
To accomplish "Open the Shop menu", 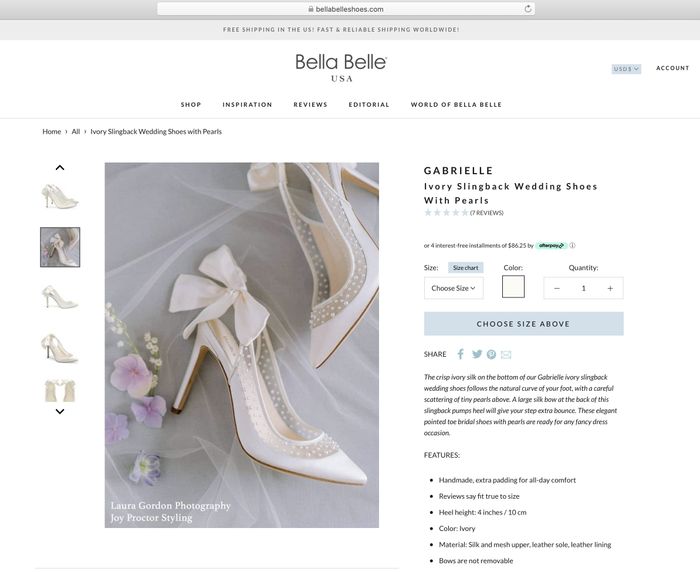I will tap(191, 104).
